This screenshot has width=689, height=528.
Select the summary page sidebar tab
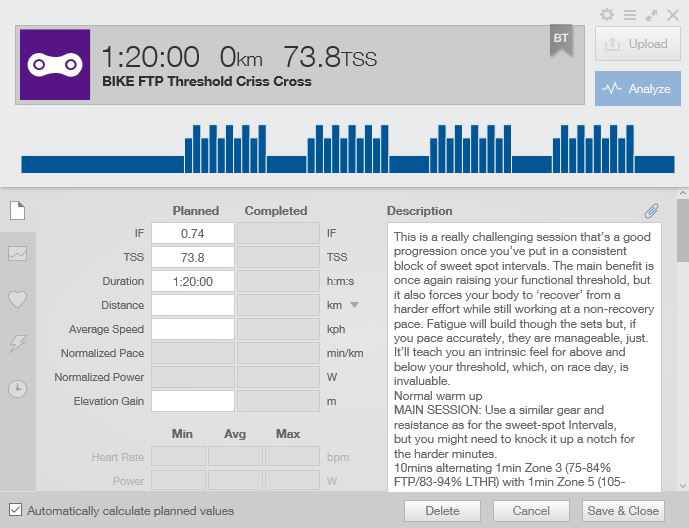[x=18, y=210]
